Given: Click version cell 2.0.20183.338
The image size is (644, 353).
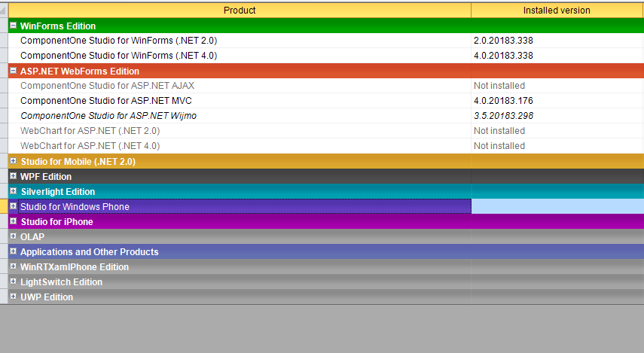Looking at the screenshot, I should [557, 41].
